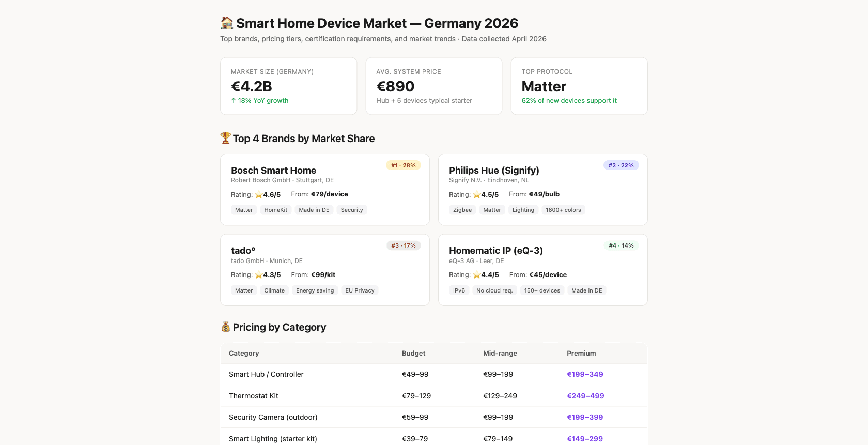Image resolution: width=868 pixels, height=445 pixels.
Task: Click Thermostat Kit budget price €79–129
Action: click(x=416, y=396)
